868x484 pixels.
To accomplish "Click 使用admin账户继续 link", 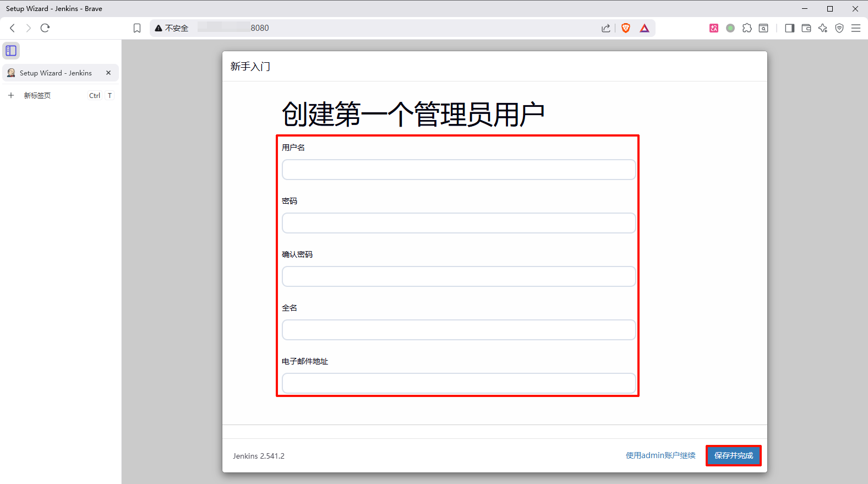I will 660,455.
